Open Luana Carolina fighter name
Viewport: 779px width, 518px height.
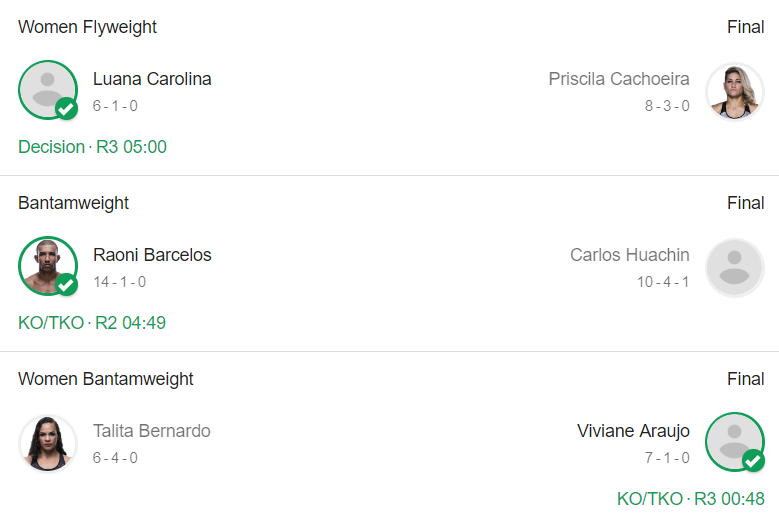(152, 79)
